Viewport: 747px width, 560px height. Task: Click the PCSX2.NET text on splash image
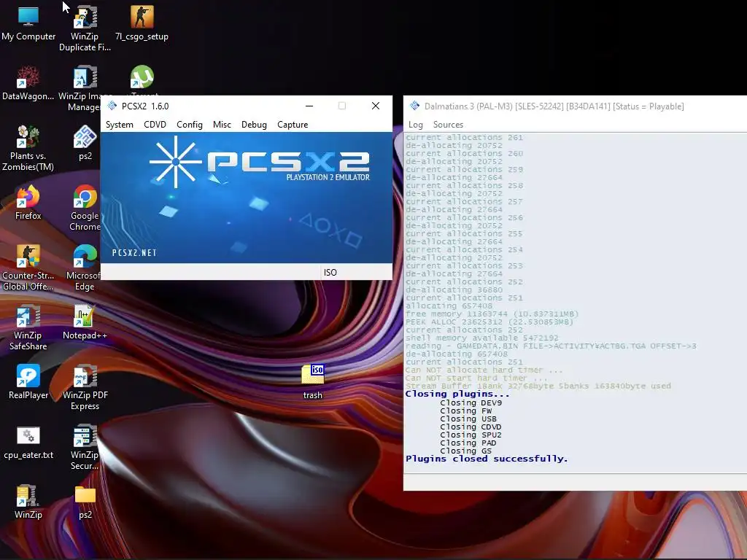pos(134,253)
